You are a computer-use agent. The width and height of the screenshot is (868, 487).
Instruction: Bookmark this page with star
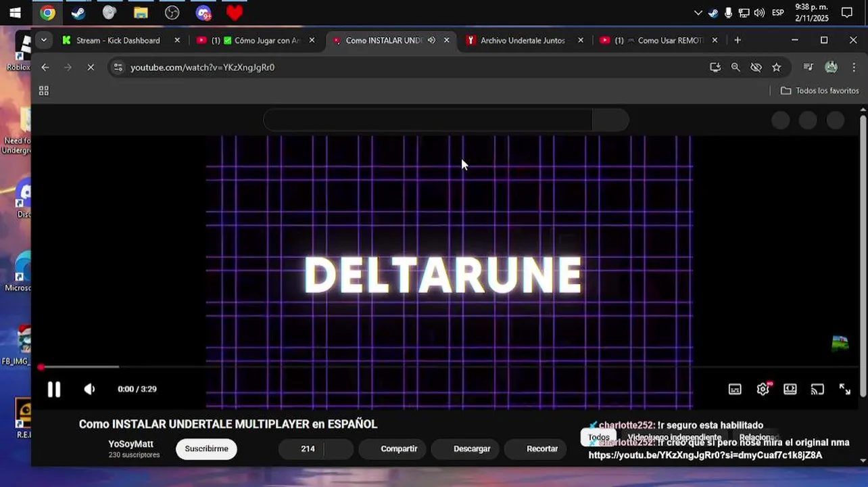776,67
